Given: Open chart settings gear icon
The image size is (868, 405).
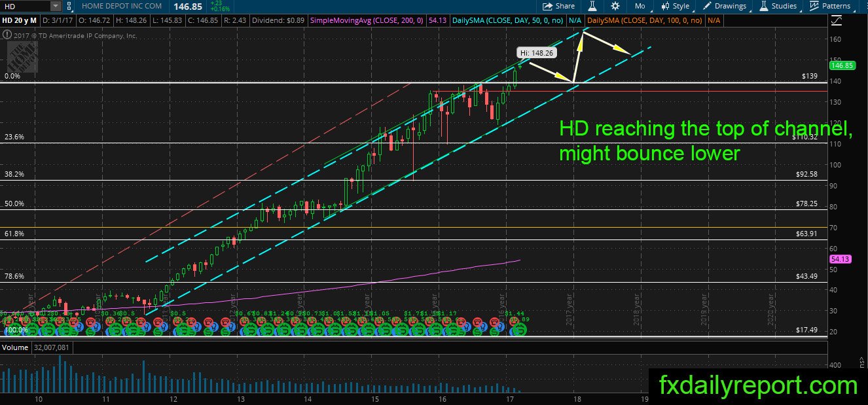Looking at the screenshot, I should [x=615, y=6].
